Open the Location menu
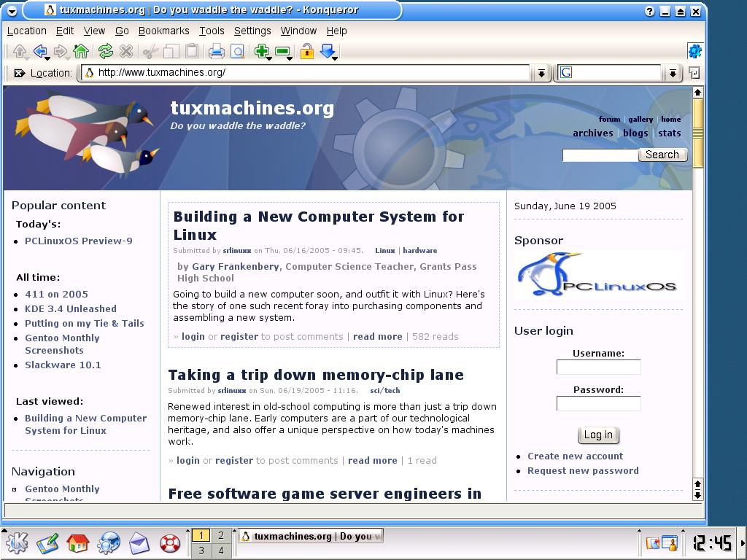 (27, 31)
